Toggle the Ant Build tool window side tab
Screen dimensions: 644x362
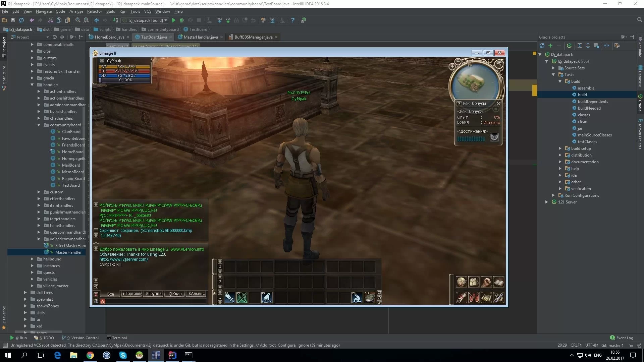(x=640, y=47)
